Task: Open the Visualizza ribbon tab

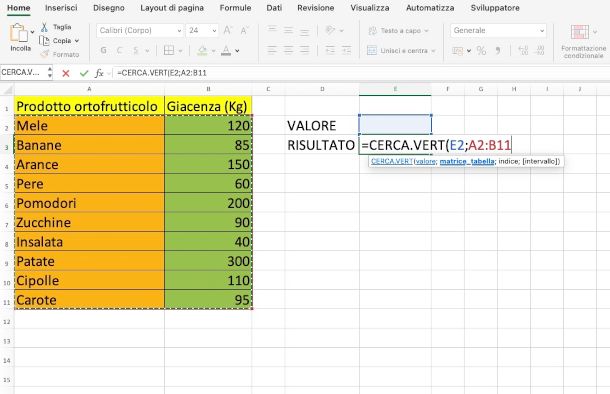Action: [370, 8]
